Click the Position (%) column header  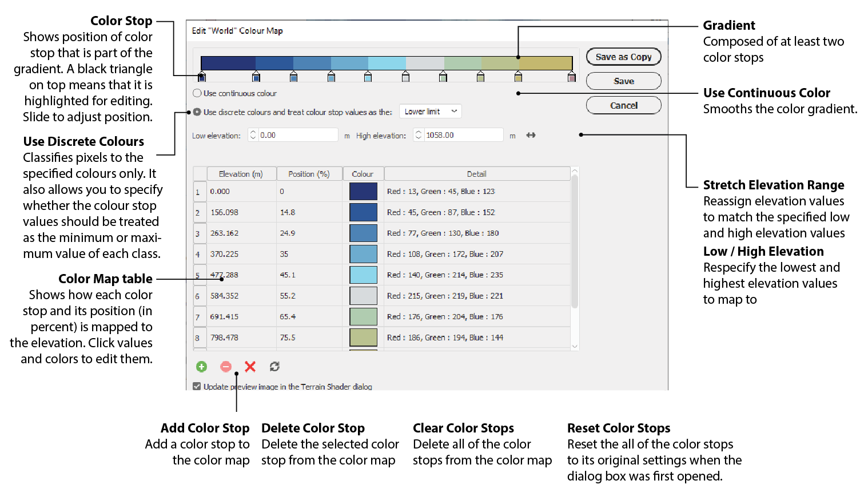click(309, 174)
